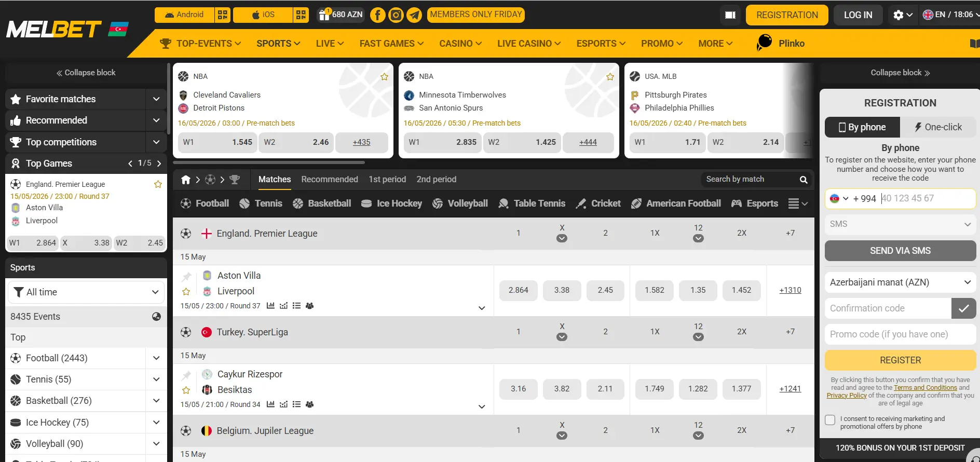Open statistics icon for Aston Villa match
Screen dimensions: 980x462
[x=270, y=306]
